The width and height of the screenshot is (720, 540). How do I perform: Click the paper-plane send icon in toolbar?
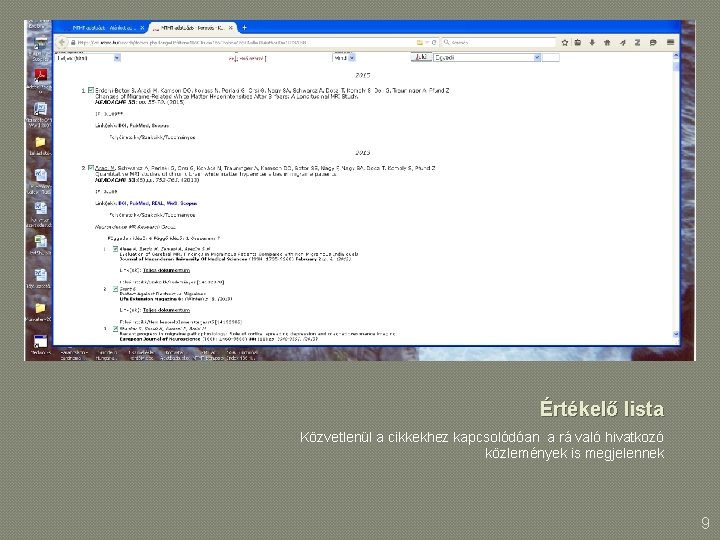pos(622,42)
